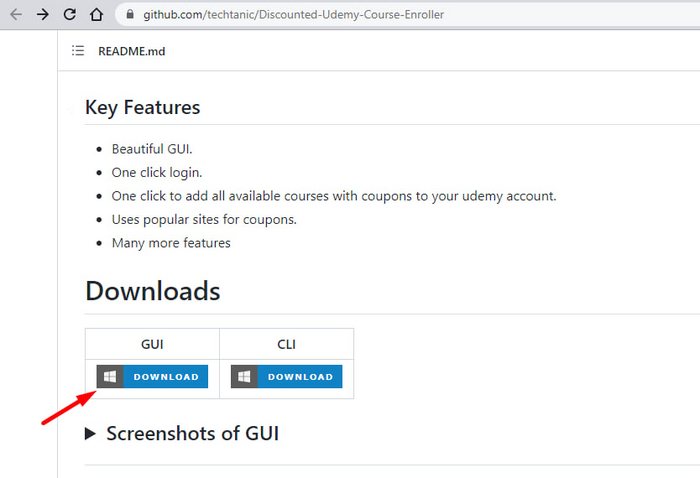This screenshot has width=700, height=478.
Task: Click the Key Features heading
Action: pyautogui.click(x=142, y=108)
